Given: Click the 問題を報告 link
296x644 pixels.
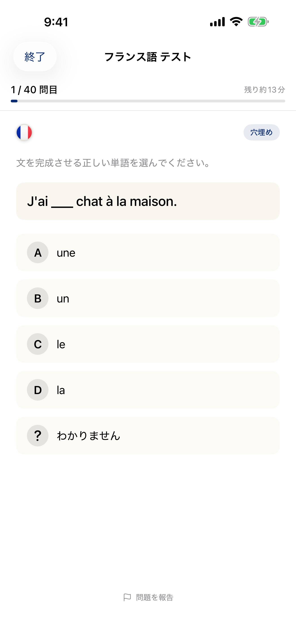Looking at the screenshot, I should pos(155,598).
